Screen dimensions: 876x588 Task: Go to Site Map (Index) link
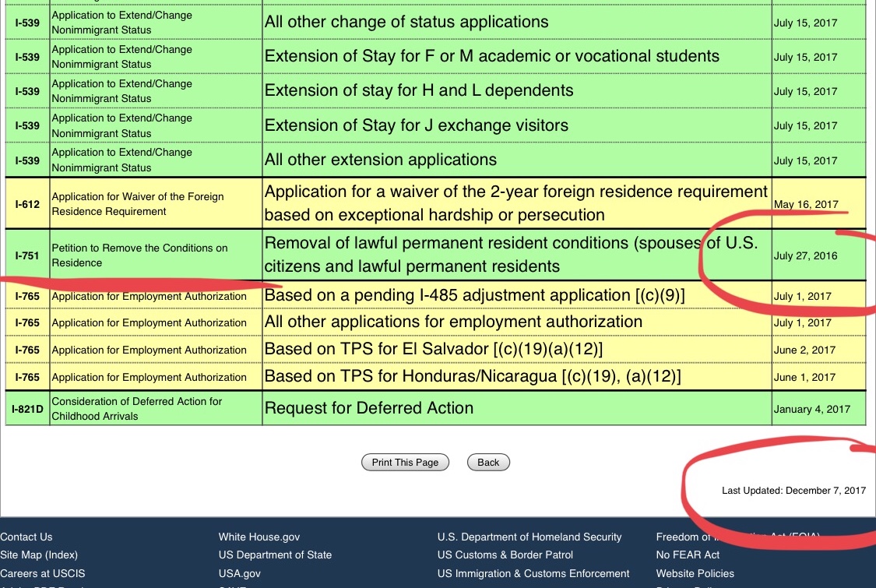(39, 555)
